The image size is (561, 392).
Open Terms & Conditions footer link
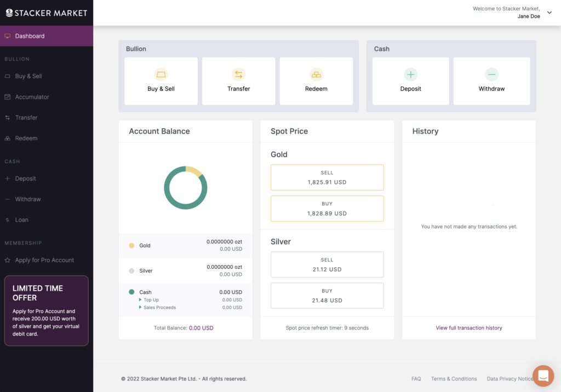tap(454, 379)
